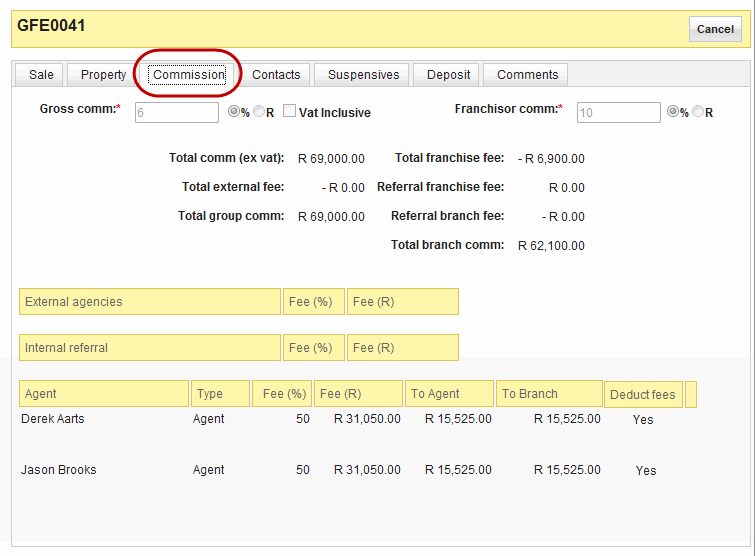Open the Suspensives tab
Viewport: 755px width, 556px height.
point(363,75)
